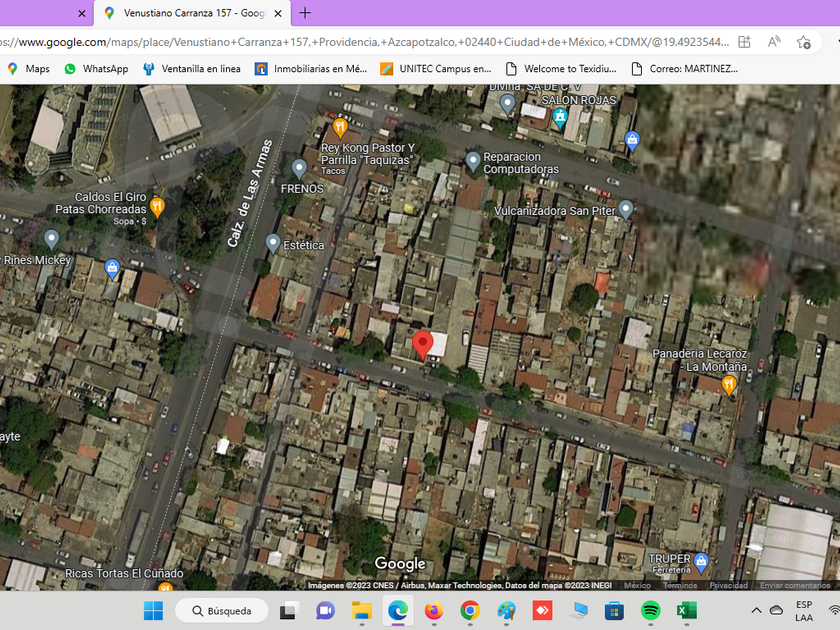Open the split screen icon in address bar

click(744, 42)
